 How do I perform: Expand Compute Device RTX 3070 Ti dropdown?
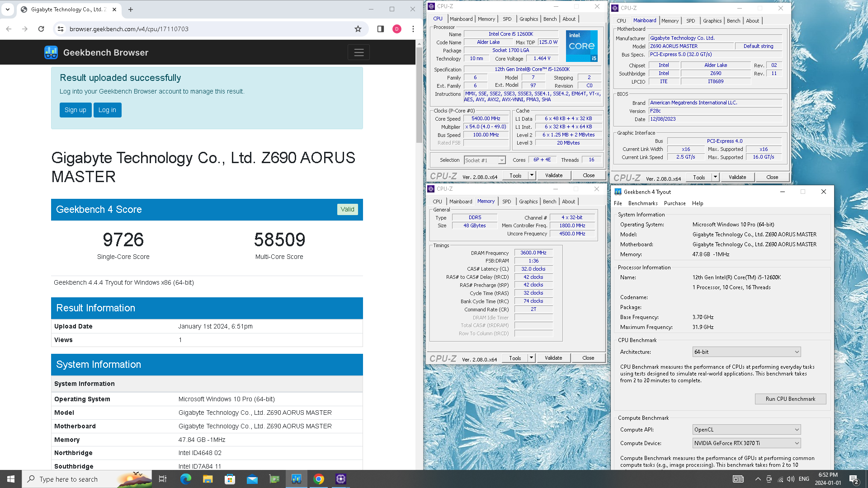coord(747,443)
